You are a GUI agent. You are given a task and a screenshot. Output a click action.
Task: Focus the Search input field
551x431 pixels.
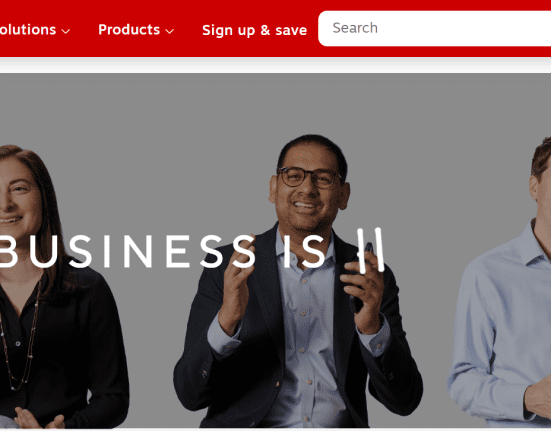[x=434, y=28]
